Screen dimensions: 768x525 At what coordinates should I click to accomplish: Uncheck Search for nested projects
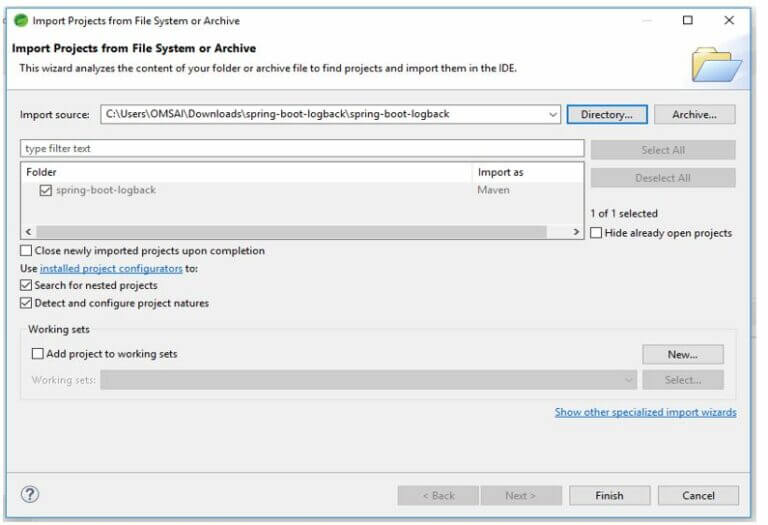26,285
